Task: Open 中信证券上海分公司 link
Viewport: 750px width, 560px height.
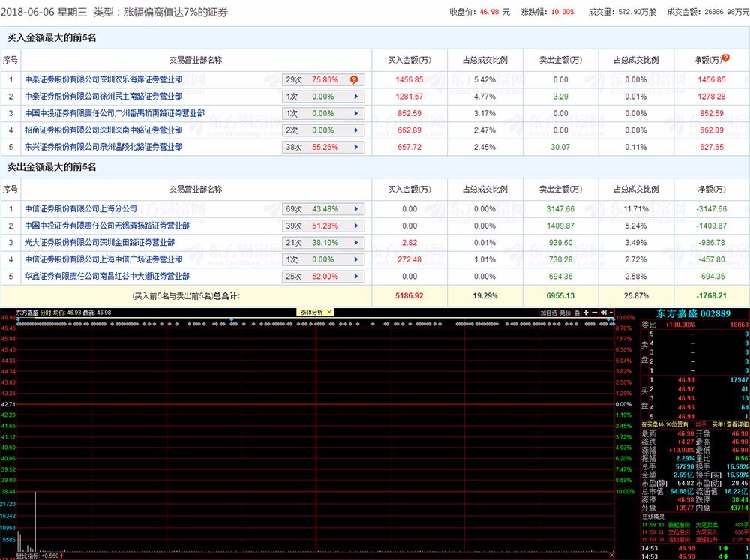Action: click(81, 209)
